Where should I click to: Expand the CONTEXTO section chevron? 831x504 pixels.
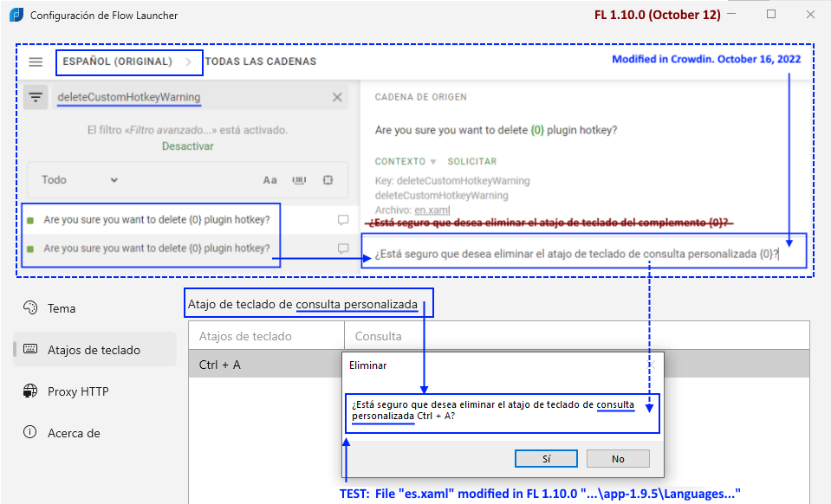click(432, 161)
